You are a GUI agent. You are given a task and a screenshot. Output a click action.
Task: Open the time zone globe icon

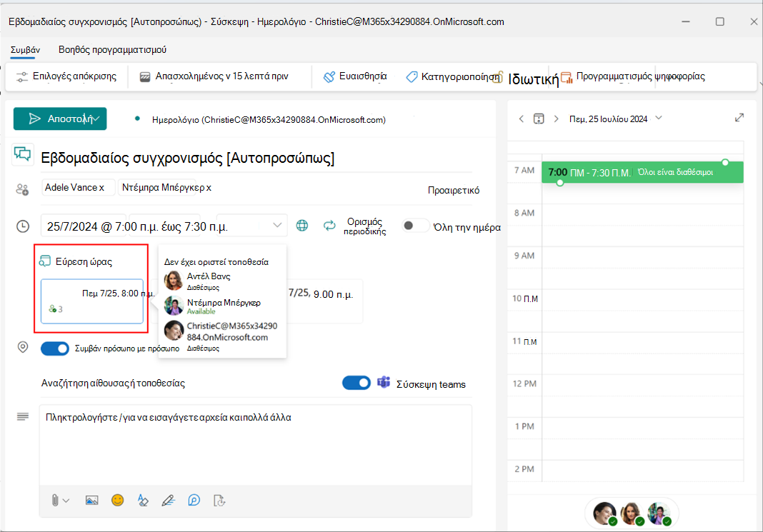302,226
